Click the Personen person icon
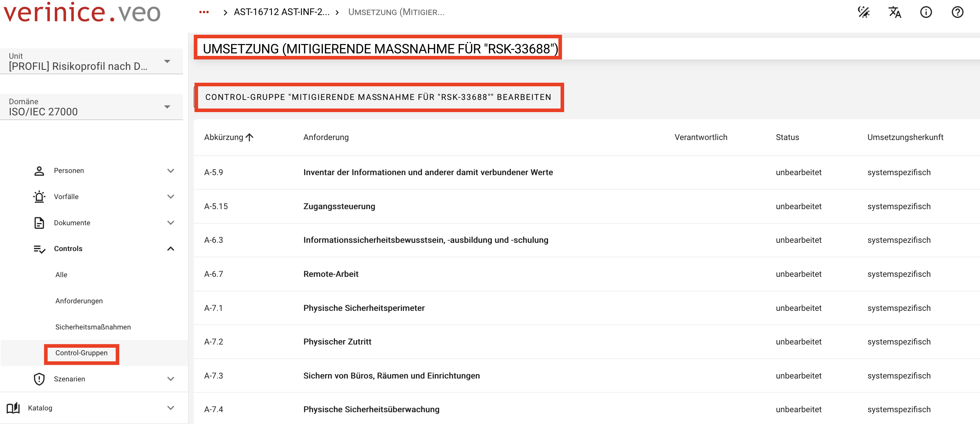Image resolution: width=980 pixels, height=424 pixels. (39, 171)
